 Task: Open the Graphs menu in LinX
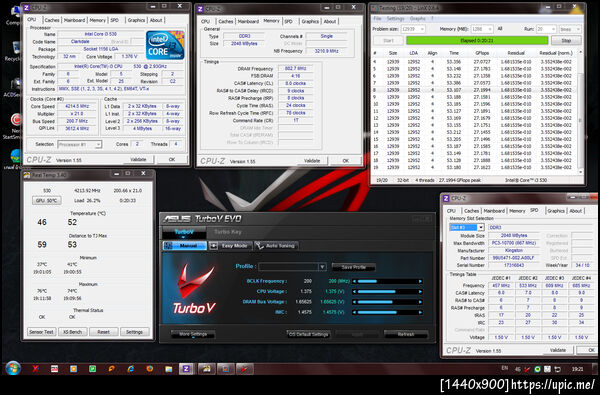point(417,18)
